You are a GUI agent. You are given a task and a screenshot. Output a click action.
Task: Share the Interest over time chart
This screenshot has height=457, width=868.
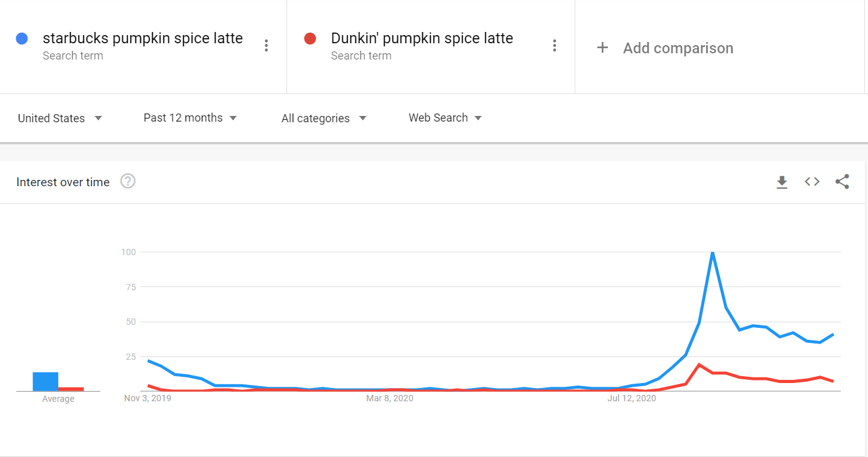[x=842, y=182]
